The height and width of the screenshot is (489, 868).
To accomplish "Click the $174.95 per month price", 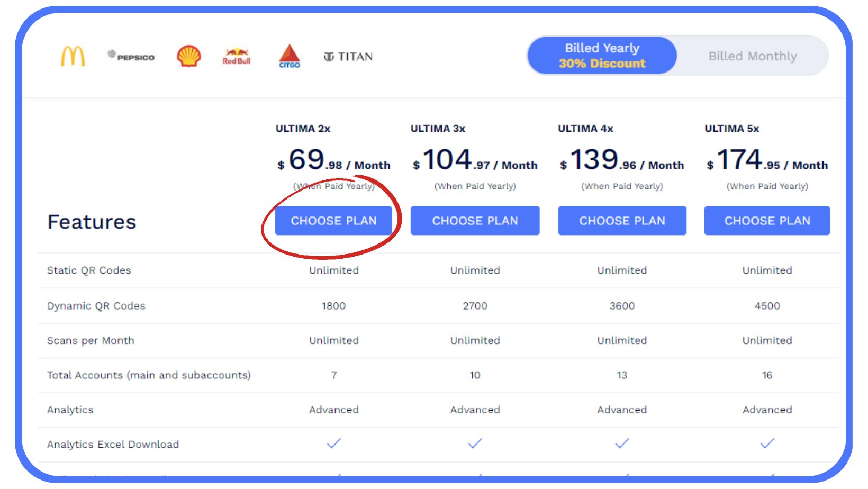I will pos(767,160).
